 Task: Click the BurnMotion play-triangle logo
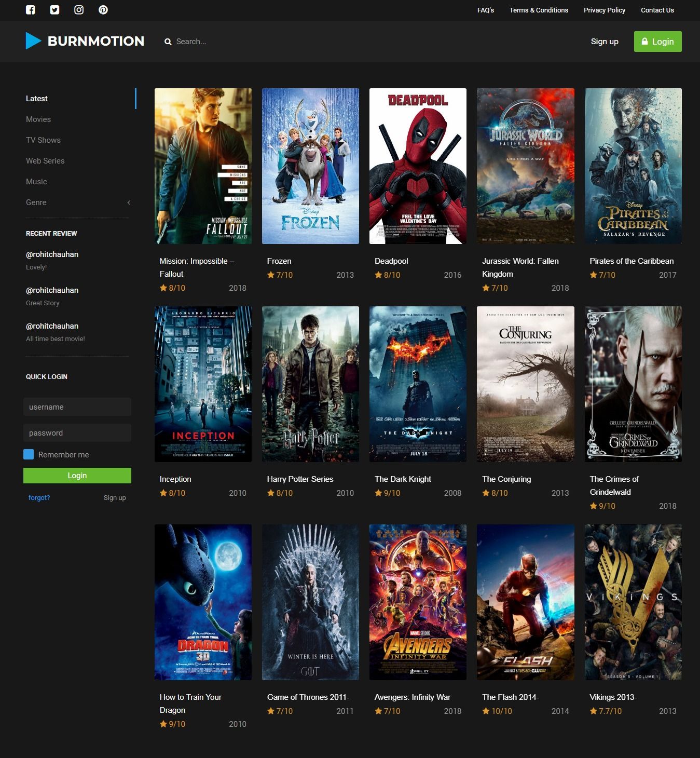point(33,41)
